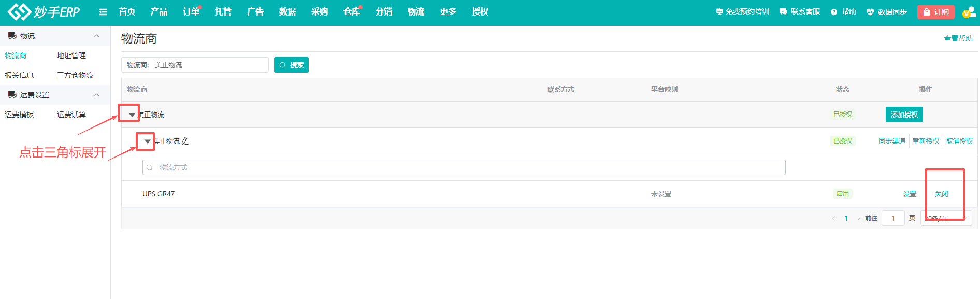
Task: Click 同步渠道 link
Action: [x=892, y=141]
